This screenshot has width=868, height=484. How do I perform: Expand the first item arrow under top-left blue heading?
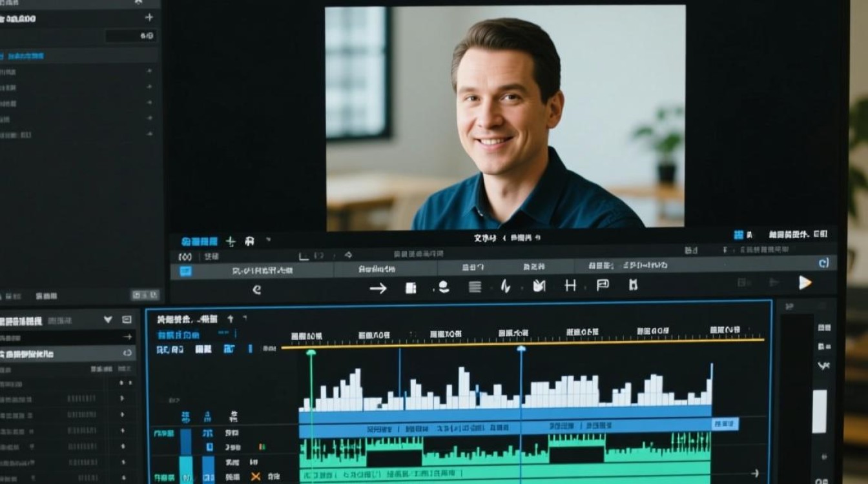pos(149,71)
